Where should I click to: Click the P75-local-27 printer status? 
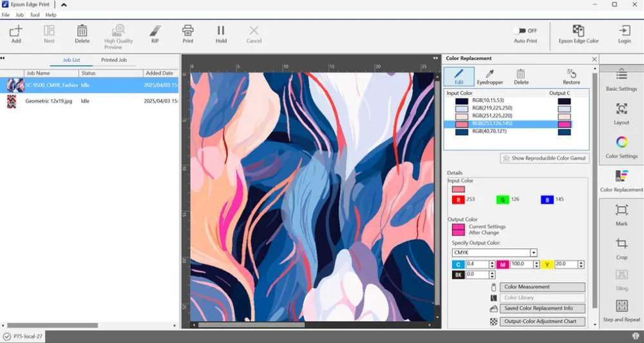point(23,337)
